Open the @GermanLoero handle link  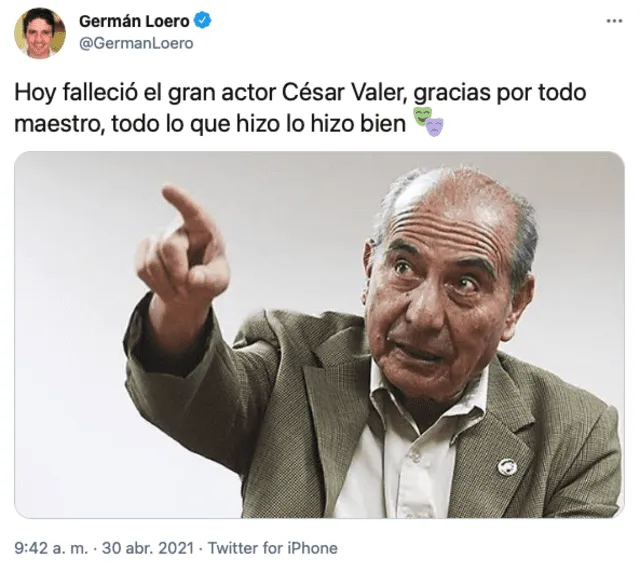[136, 43]
